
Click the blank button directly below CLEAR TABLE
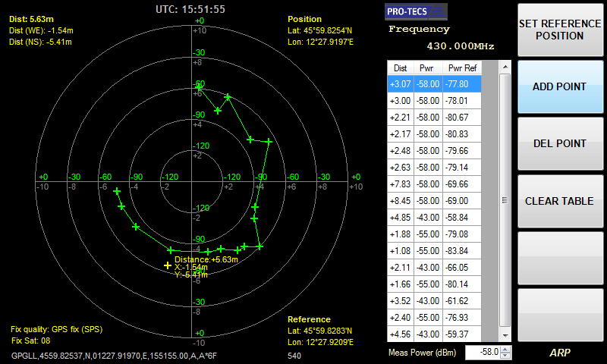tap(558, 259)
